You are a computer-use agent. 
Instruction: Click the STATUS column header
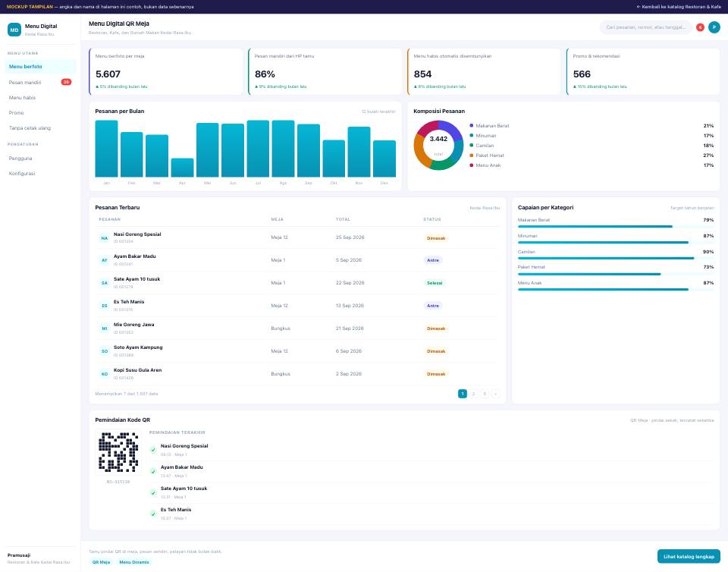[x=431, y=219]
